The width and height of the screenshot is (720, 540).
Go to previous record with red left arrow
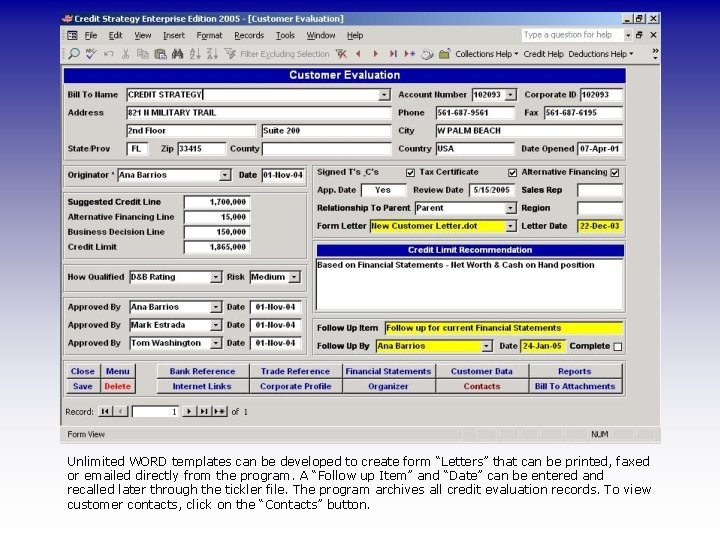point(358,54)
